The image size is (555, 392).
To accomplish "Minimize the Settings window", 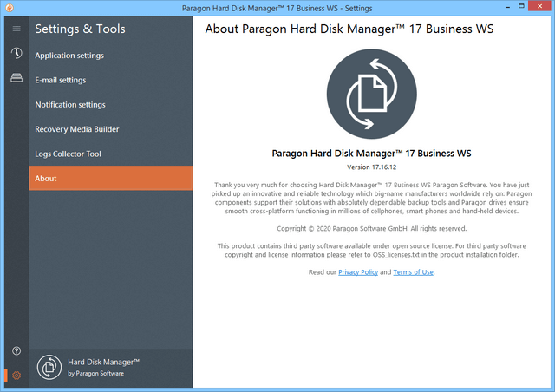I will point(507,6).
